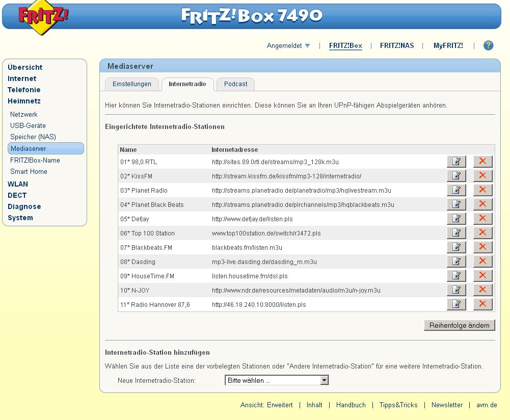
Task: Expand the Angemeldet menu
Action: (288, 46)
